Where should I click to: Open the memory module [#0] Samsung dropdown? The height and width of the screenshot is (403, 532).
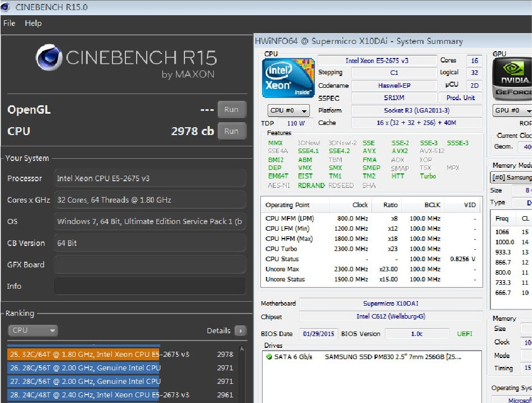tap(511, 177)
